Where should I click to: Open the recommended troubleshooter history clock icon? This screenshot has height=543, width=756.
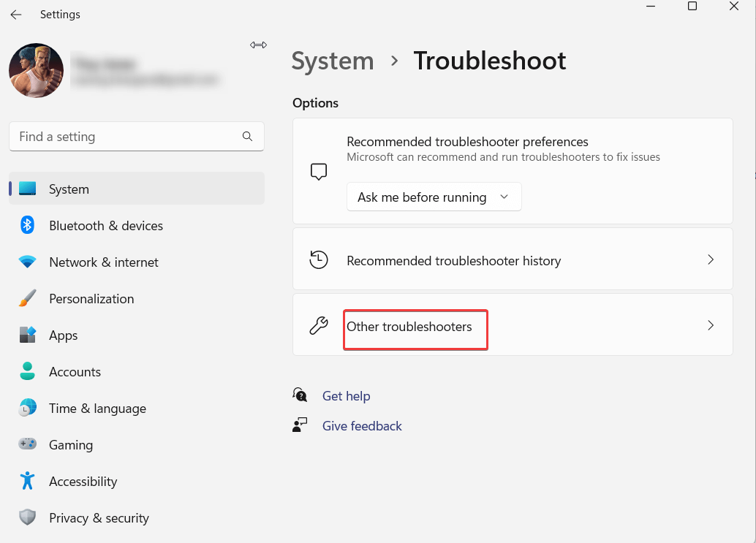318,259
